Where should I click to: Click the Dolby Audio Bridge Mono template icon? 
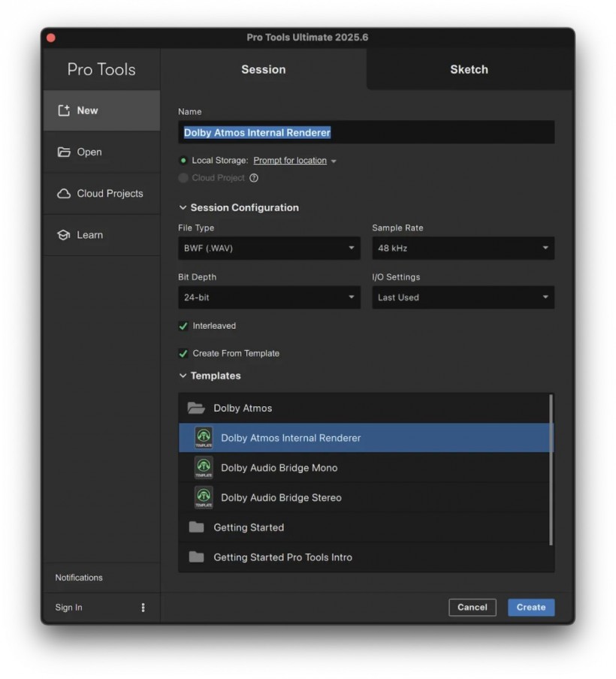point(204,468)
